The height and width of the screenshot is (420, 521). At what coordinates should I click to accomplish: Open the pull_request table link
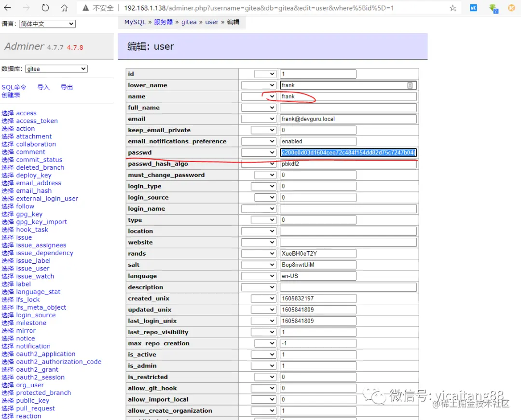(36, 408)
